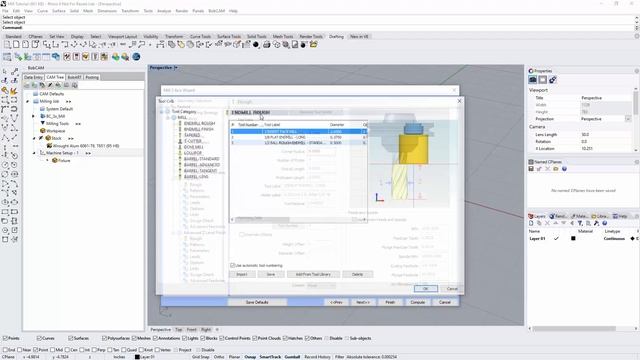
Task: Select T-CUTTER in tool category tree
Action: pos(193,141)
